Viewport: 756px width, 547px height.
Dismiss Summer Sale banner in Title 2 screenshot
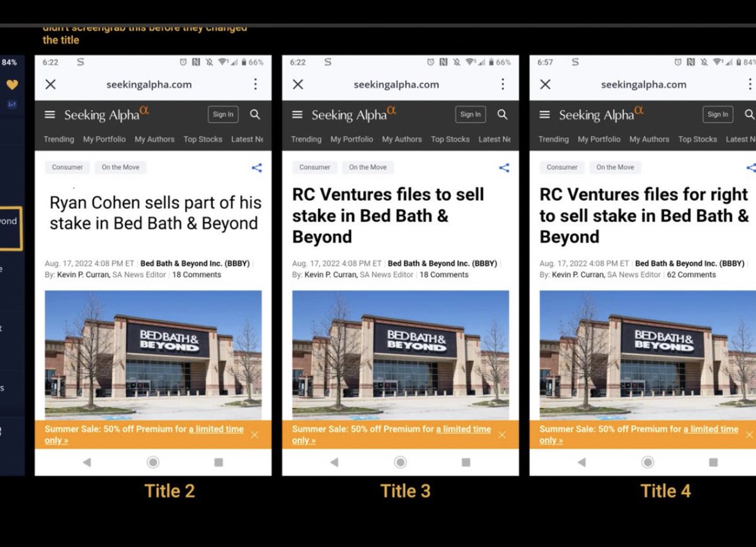click(255, 435)
